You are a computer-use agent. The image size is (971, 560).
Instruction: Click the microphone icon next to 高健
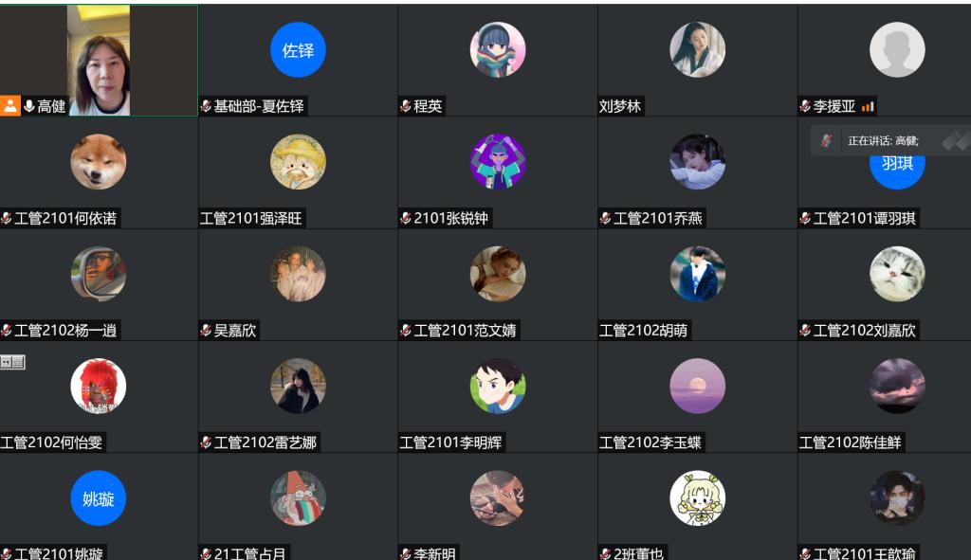coord(29,106)
